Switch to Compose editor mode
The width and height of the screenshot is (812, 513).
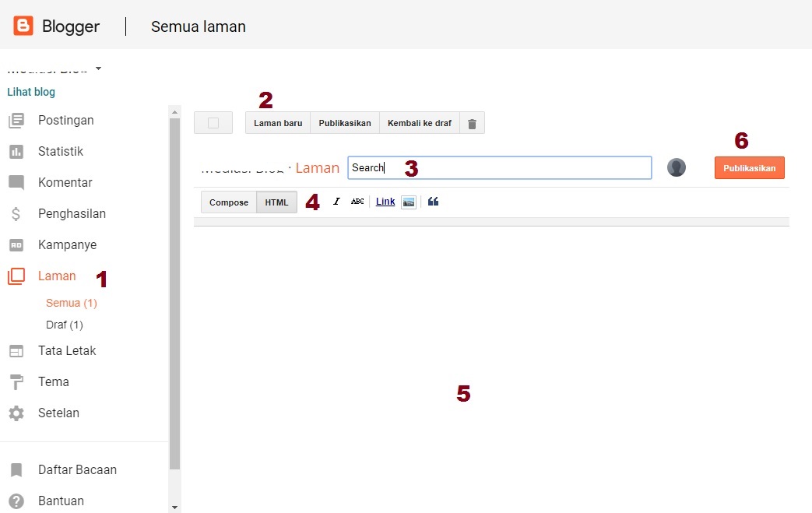point(229,202)
